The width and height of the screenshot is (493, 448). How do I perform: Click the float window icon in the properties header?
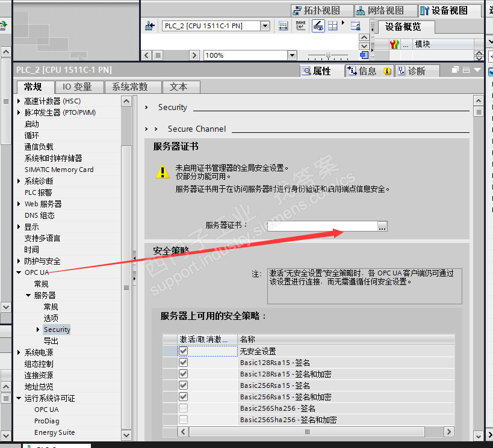[455, 70]
